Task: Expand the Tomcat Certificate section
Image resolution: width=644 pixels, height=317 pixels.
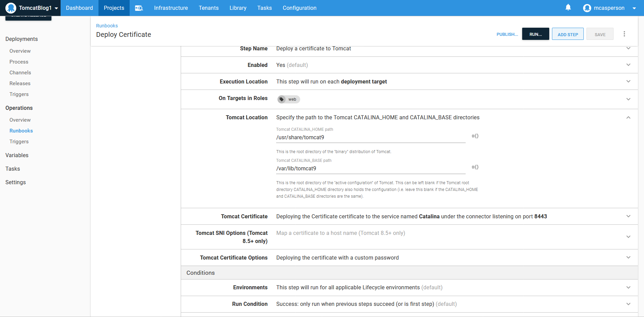Action: (x=628, y=216)
